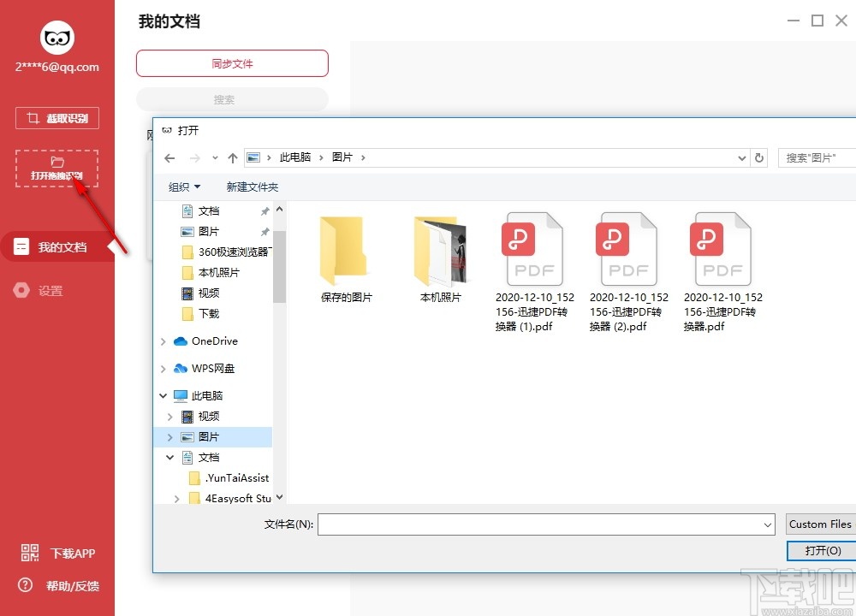Click 新建文件夹 to create a folder

click(251, 187)
